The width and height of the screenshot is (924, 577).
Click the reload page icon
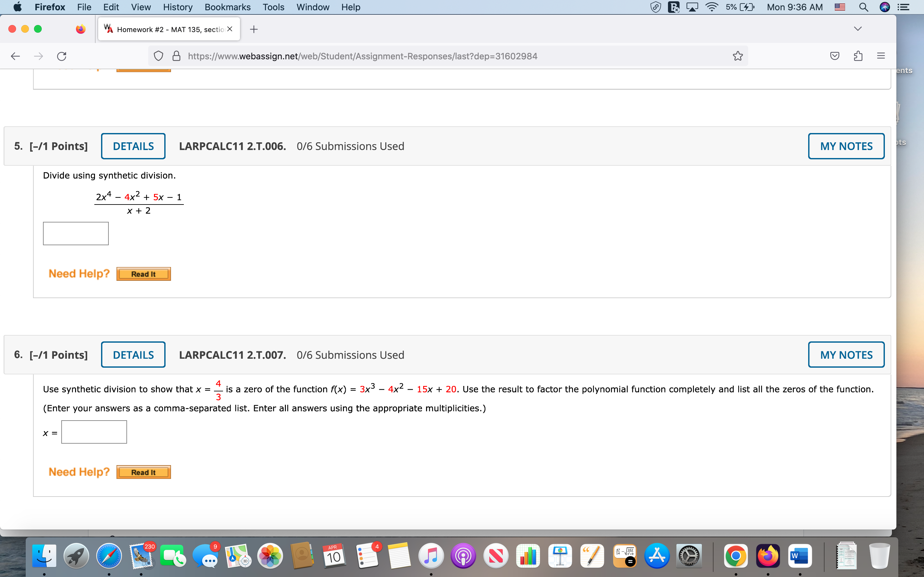tap(62, 56)
